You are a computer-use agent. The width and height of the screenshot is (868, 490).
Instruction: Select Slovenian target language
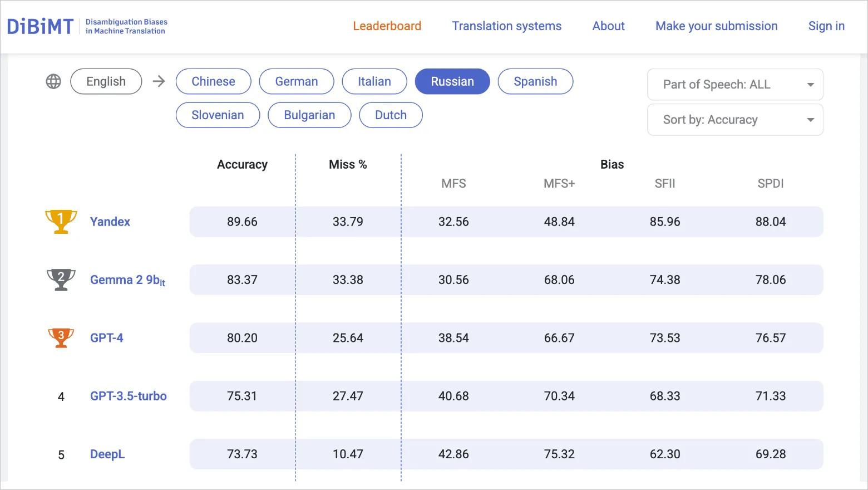[x=218, y=115]
